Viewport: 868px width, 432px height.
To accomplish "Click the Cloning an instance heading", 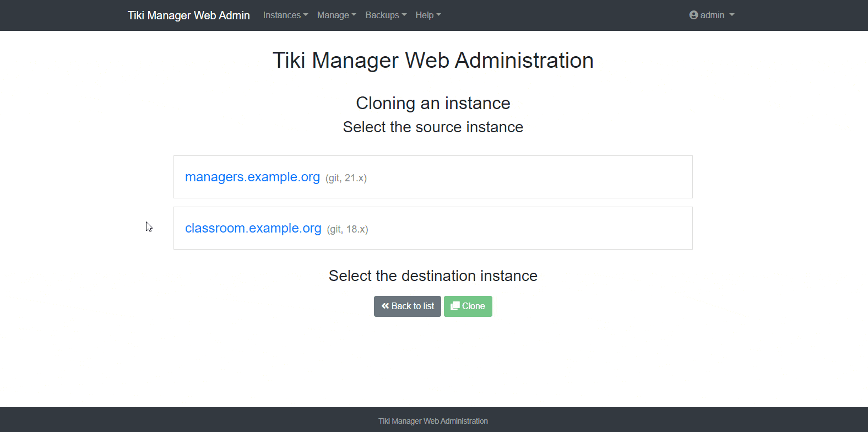I will tap(433, 103).
